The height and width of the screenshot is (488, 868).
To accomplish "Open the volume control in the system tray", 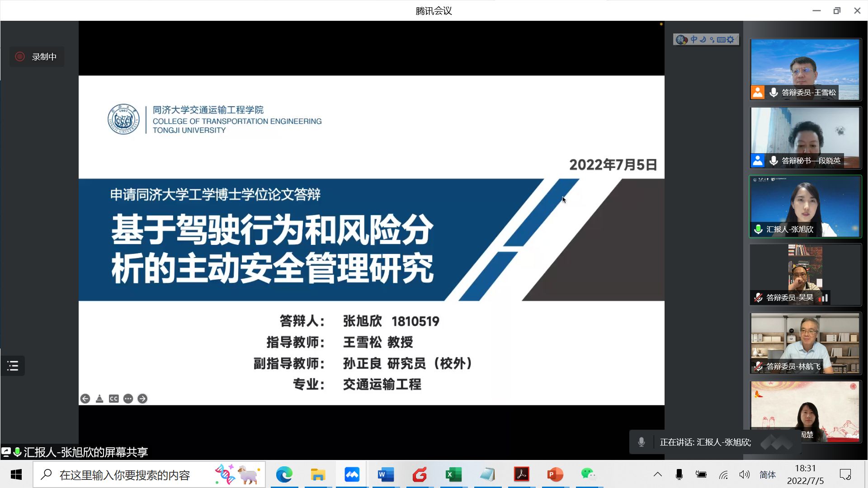I will (744, 474).
